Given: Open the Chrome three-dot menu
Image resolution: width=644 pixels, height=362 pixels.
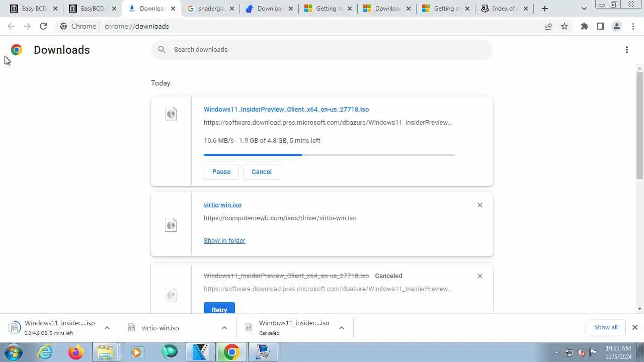Looking at the screenshot, I should point(633,26).
